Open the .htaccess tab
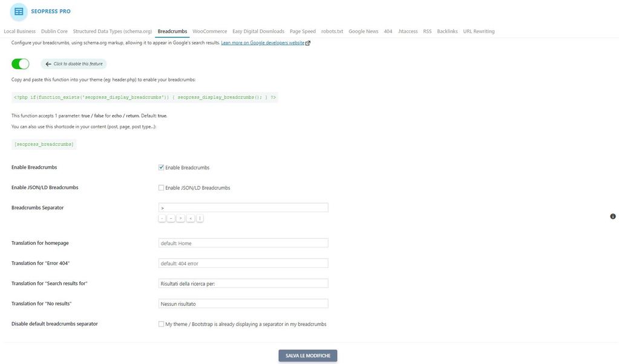 click(408, 31)
